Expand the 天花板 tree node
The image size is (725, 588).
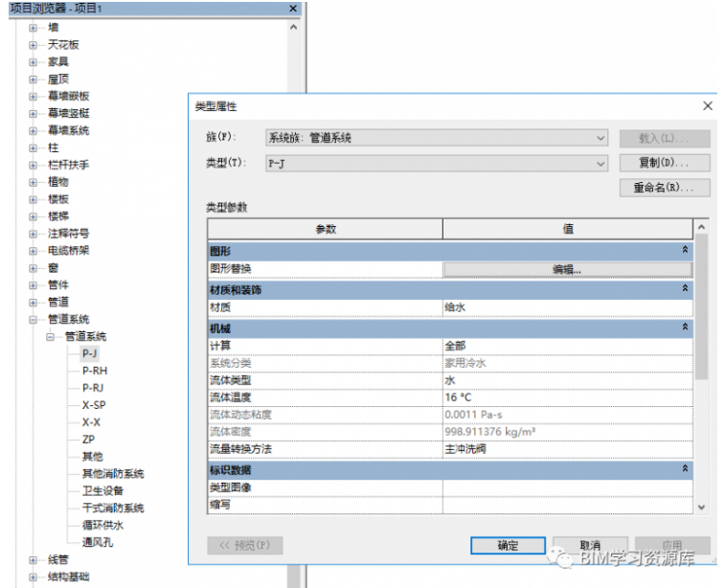click(x=33, y=45)
